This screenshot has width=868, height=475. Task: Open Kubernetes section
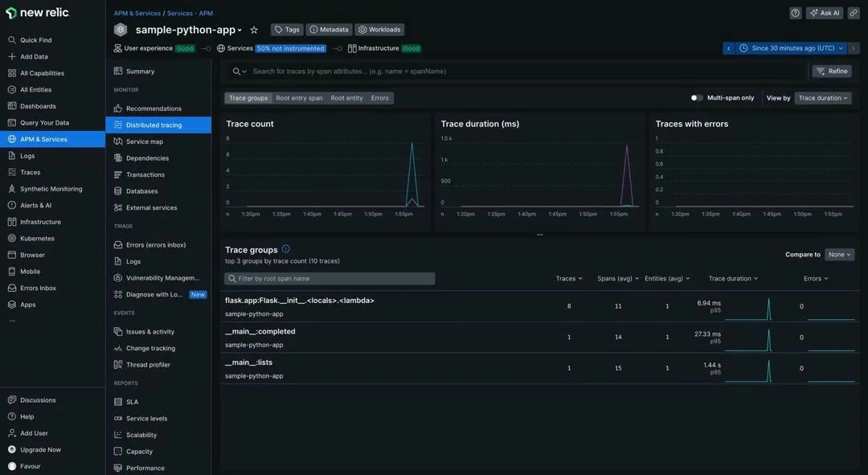(x=31, y=239)
